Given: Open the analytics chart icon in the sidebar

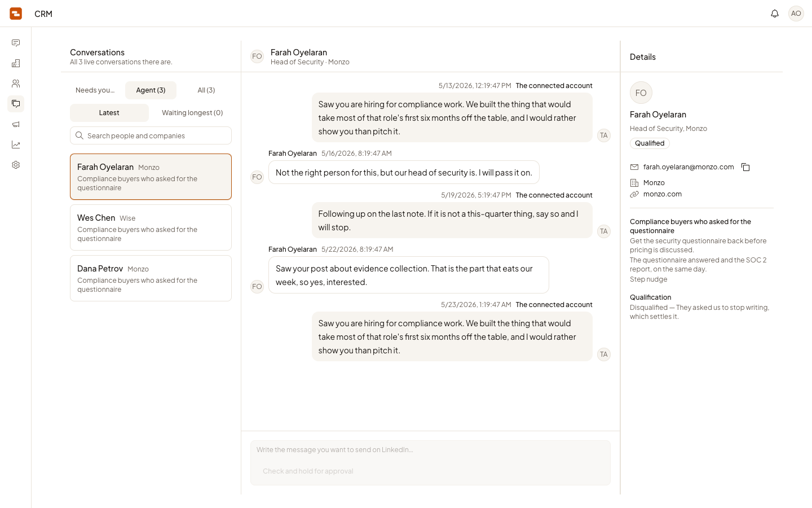Looking at the screenshot, I should point(16,144).
